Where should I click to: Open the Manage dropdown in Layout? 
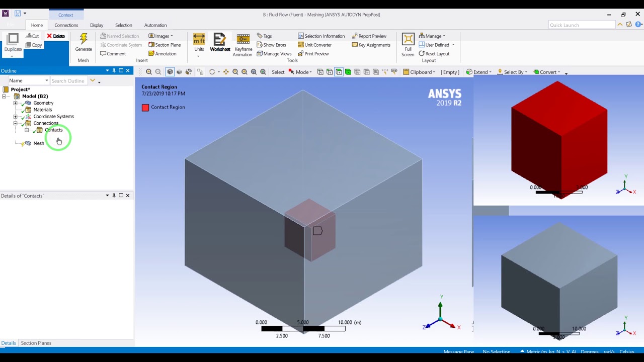coord(432,36)
